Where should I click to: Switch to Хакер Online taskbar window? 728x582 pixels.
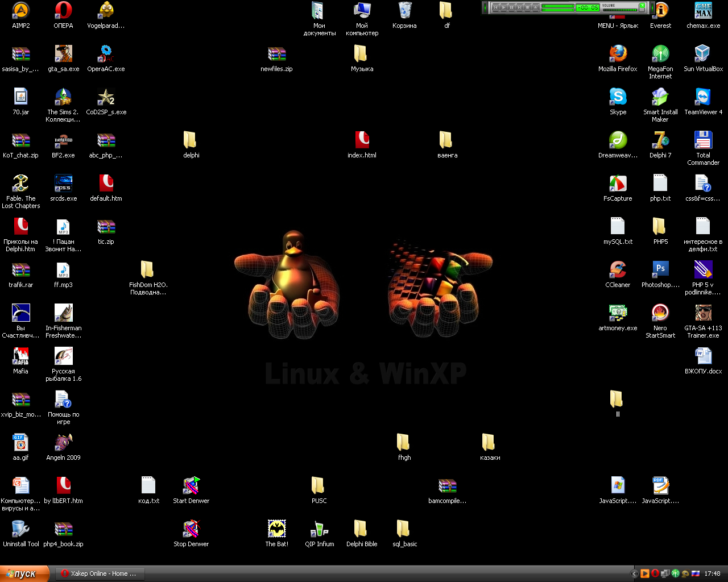99,573
